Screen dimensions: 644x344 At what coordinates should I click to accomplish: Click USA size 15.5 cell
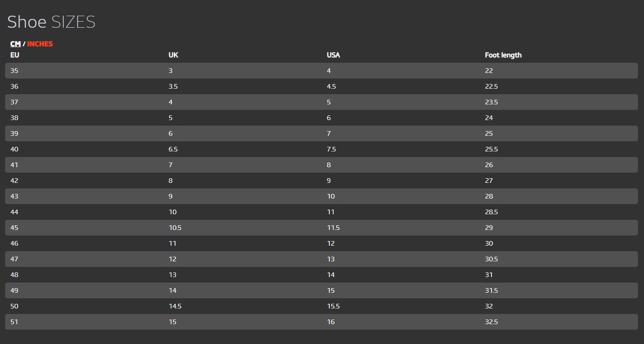333,306
